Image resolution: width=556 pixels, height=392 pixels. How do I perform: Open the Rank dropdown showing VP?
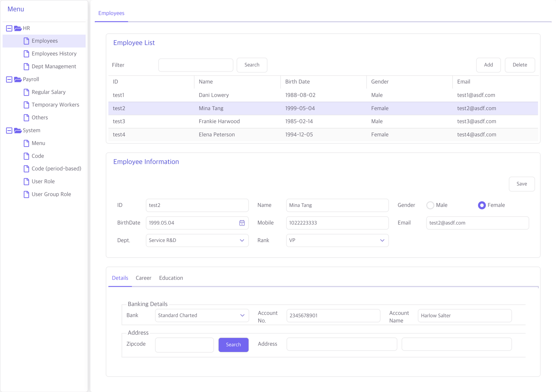point(337,240)
